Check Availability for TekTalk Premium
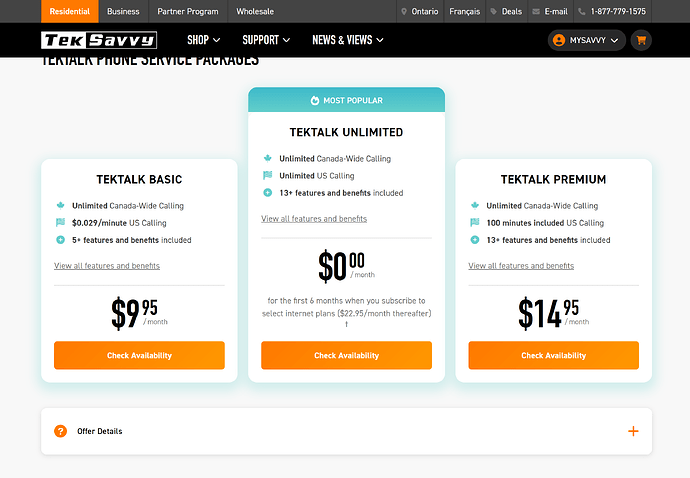The width and height of the screenshot is (690, 478). point(554,355)
